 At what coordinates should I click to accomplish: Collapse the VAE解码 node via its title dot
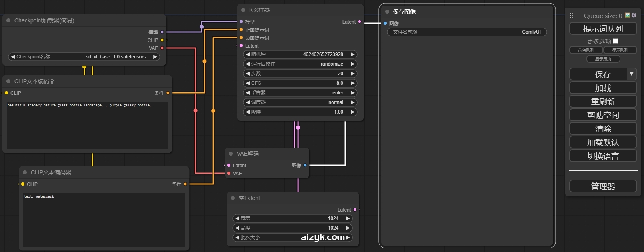(231, 154)
